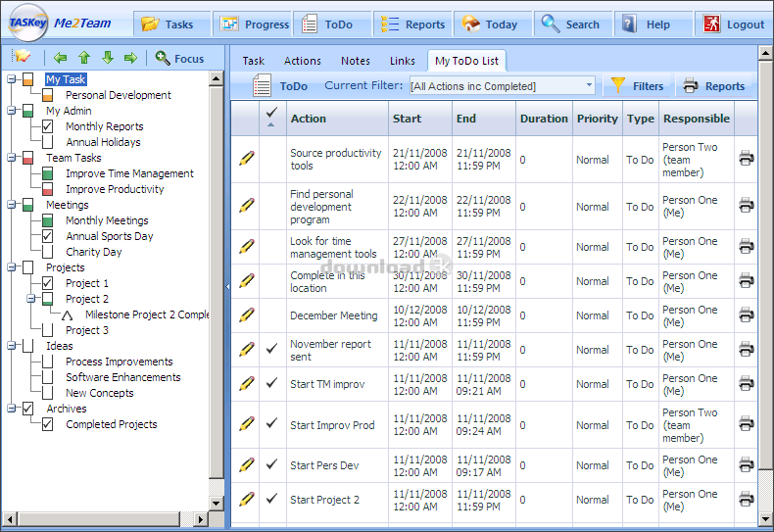
Task: Toggle the Monthly Reports checkbox
Action: tap(47, 126)
